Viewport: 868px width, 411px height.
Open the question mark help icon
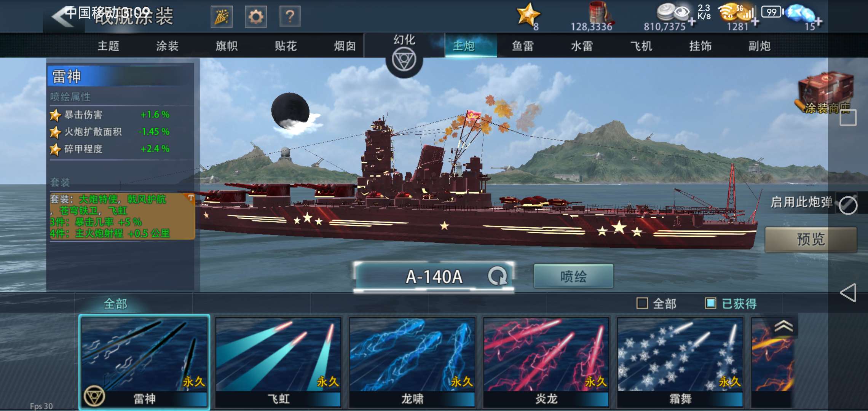pyautogui.click(x=290, y=17)
